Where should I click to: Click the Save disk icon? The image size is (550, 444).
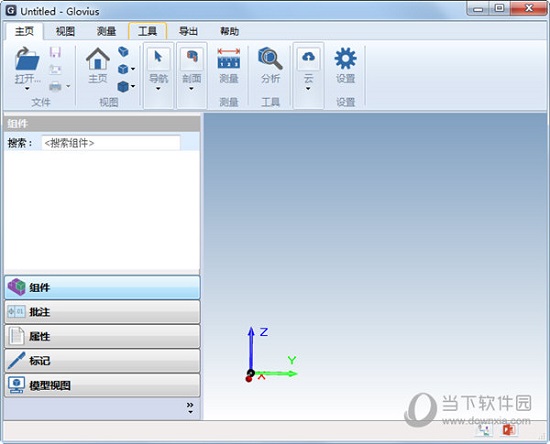[x=55, y=52]
